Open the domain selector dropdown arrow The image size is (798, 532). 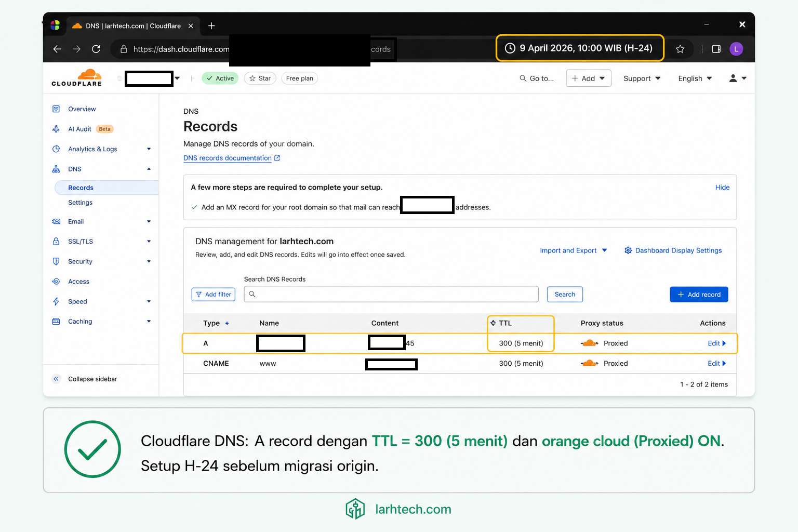coord(177,78)
